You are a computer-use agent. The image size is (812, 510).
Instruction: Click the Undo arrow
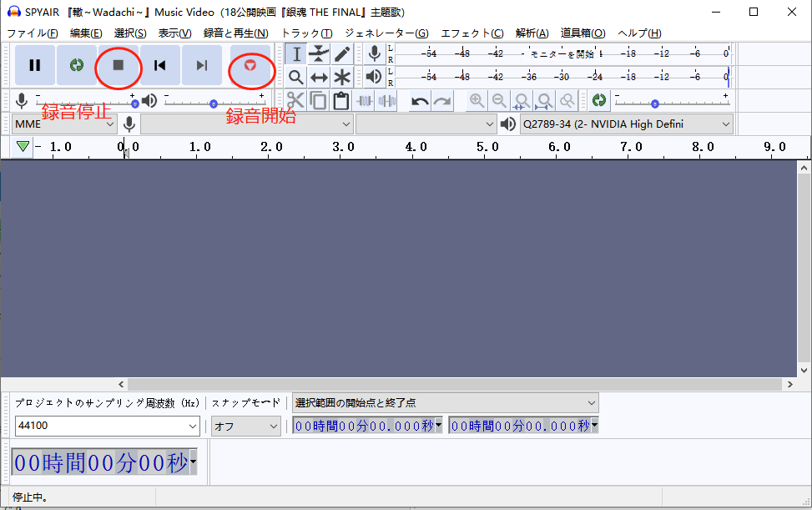tap(420, 100)
